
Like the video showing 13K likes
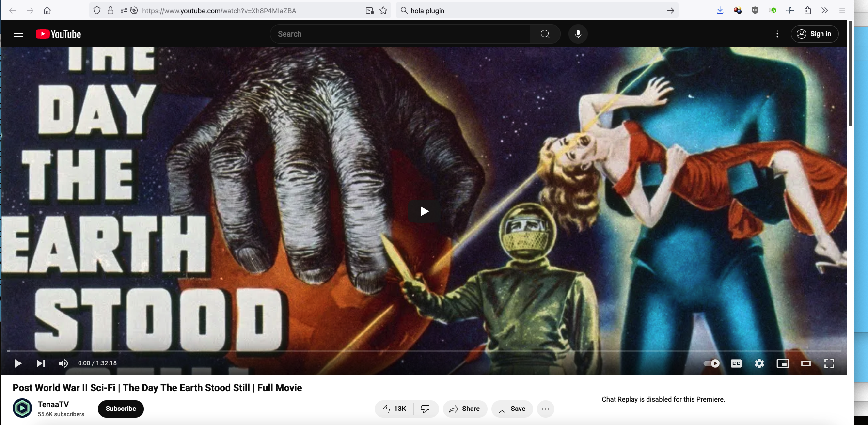[x=394, y=409]
